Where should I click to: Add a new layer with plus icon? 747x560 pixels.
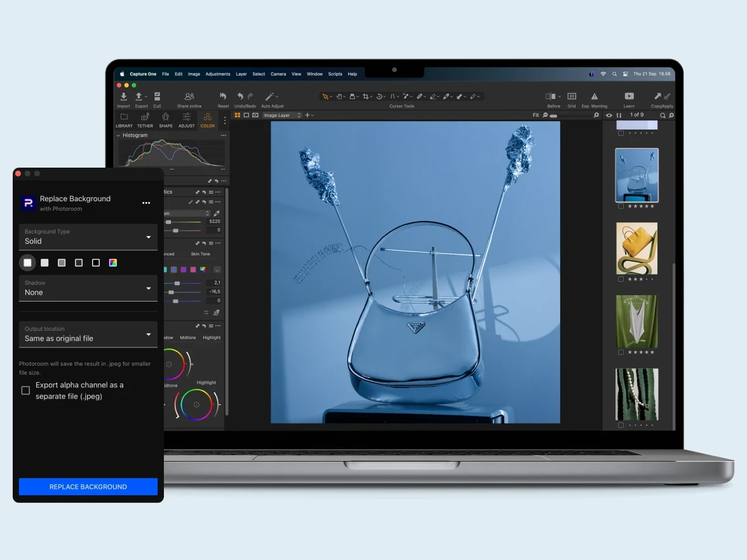point(307,116)
